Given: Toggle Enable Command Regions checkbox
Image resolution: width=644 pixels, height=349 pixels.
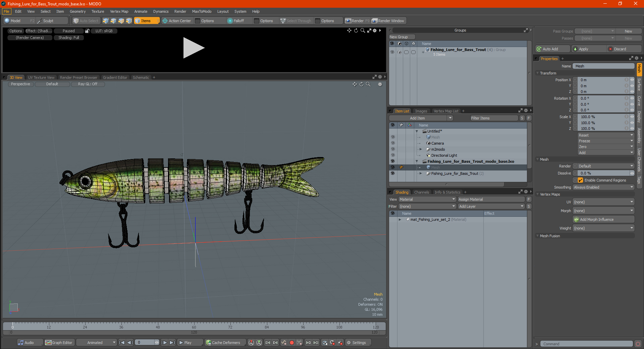Looking at the screenshot, I should 580,180.
